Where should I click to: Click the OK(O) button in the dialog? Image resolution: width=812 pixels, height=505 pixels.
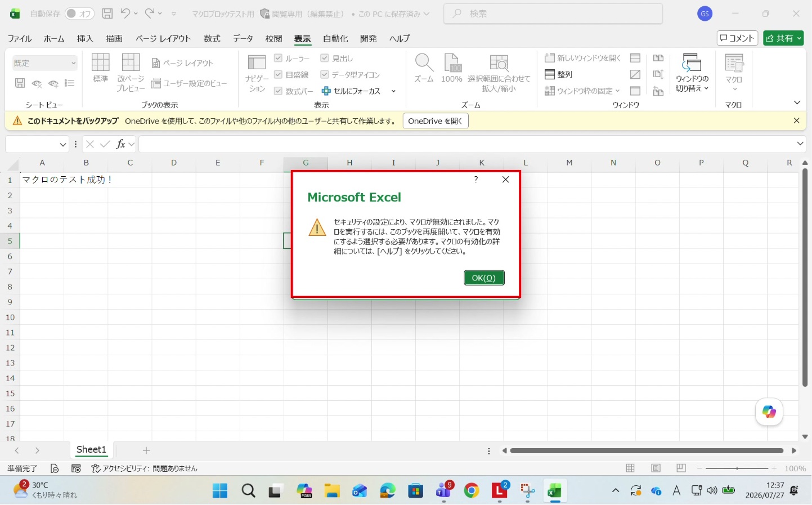[484, 278]
